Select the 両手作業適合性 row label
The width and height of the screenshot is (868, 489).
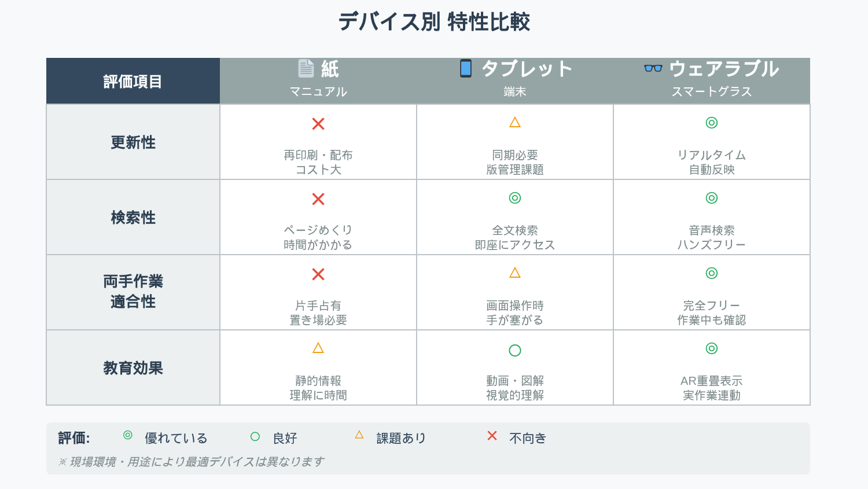[x=133, y=292]
